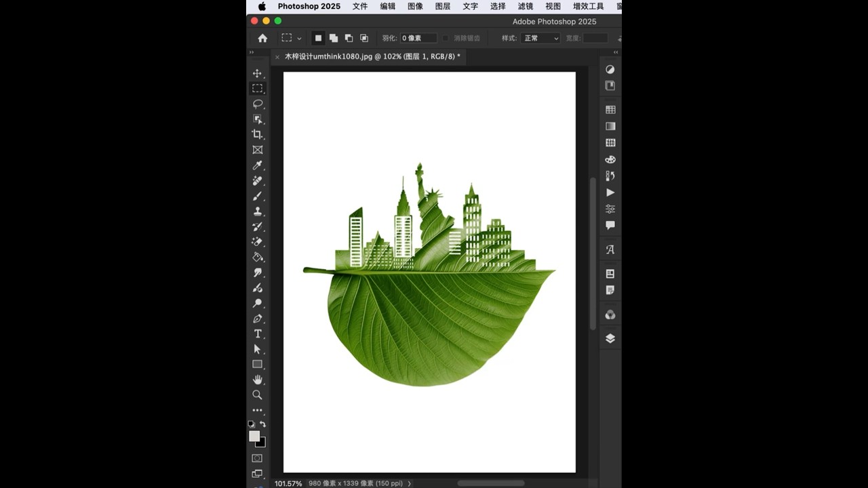Choose Add to Selection mode
868x488 pixels.
point(334,38)
